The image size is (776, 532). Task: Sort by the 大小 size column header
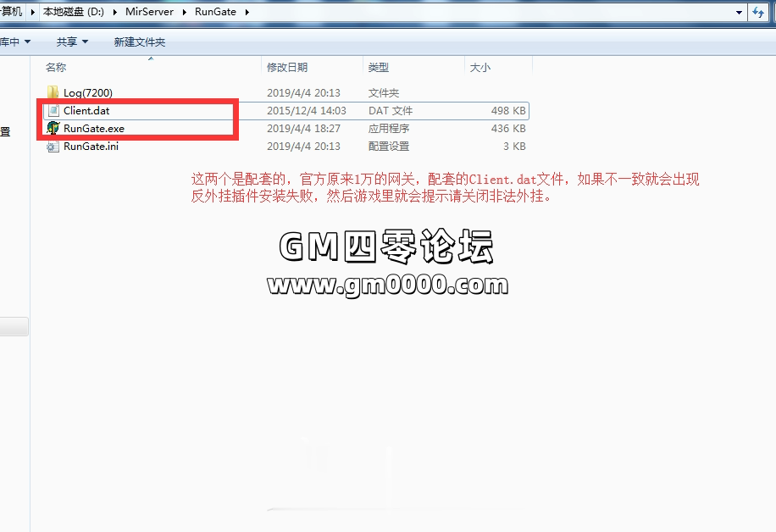coord(479,67)
